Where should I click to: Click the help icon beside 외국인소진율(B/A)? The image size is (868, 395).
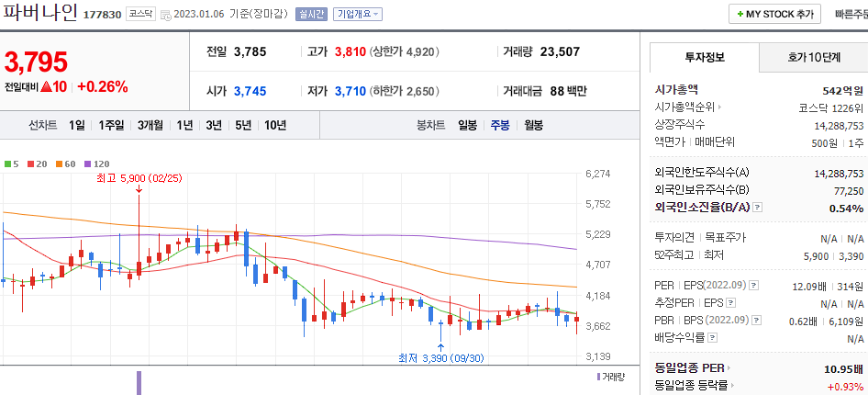tap(758, 208)
